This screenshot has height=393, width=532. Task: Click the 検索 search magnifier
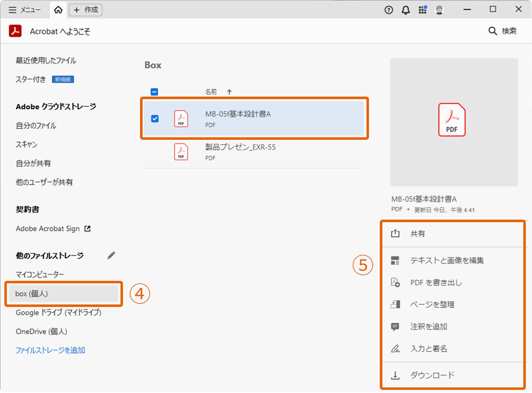pyautogui.click(x=493, y=31)
